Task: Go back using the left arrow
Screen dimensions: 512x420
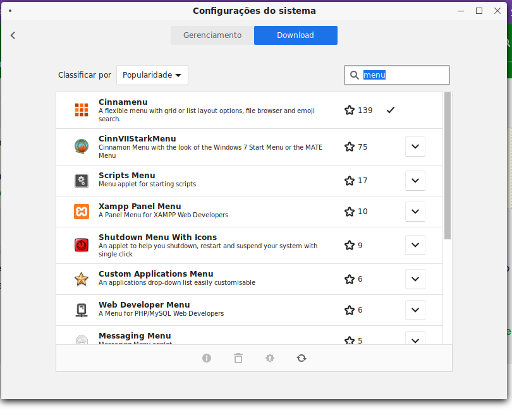Action: pos(13,35)
